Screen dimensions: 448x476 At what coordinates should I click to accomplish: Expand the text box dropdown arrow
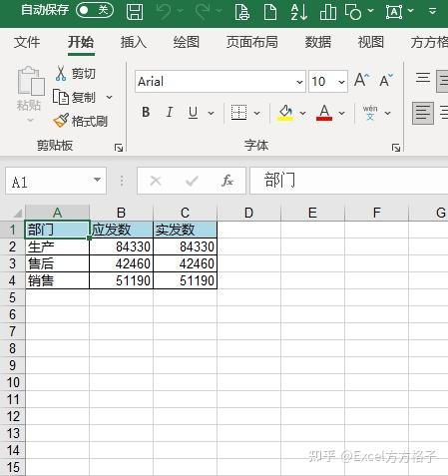[411, 11]
